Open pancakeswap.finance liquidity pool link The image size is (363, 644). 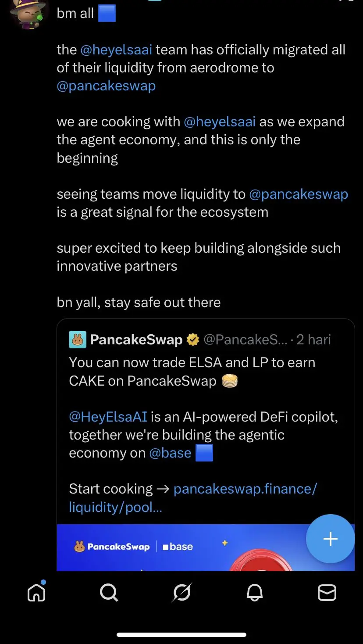193,498
